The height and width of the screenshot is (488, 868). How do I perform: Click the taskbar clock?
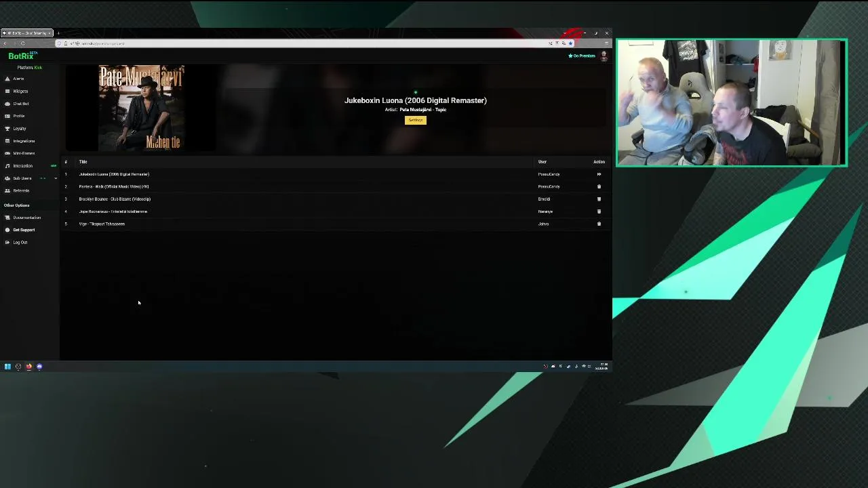point(602,367)
